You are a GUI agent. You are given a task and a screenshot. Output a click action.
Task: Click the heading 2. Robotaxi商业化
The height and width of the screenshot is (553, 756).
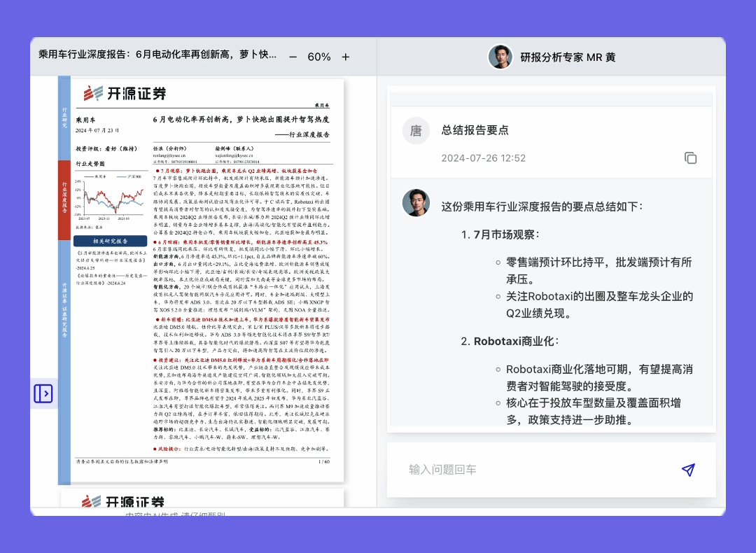510,341
